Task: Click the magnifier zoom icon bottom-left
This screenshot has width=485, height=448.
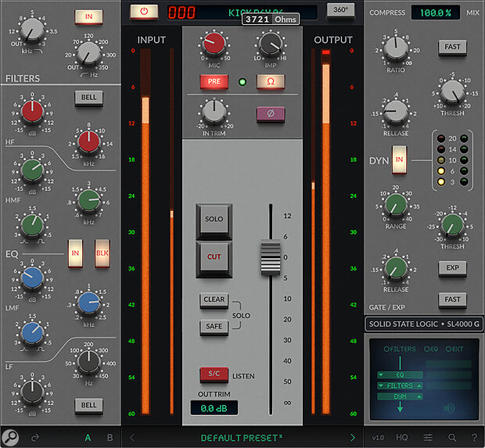Action: 10,438
